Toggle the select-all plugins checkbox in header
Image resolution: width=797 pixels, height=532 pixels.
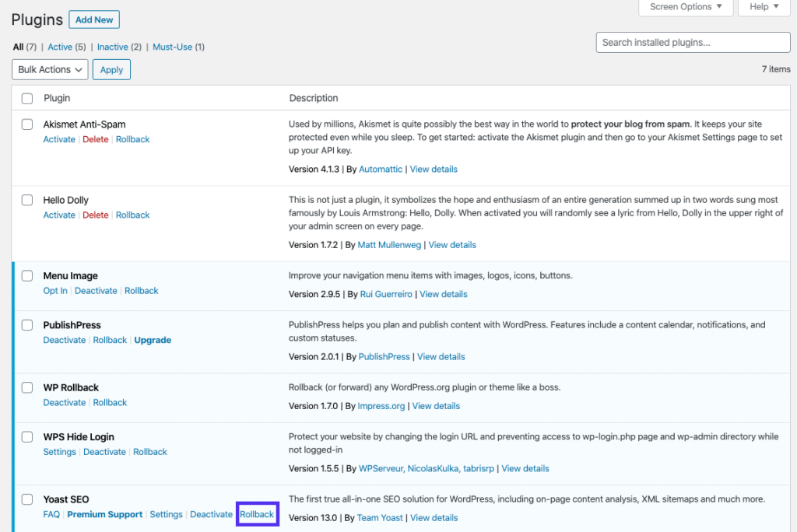[27, 99]
